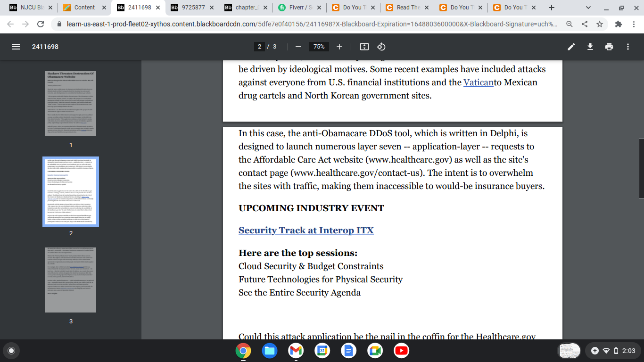Select the page 1 thumbnail
Viewport: 644px width, 362px height.
point(71,103)
